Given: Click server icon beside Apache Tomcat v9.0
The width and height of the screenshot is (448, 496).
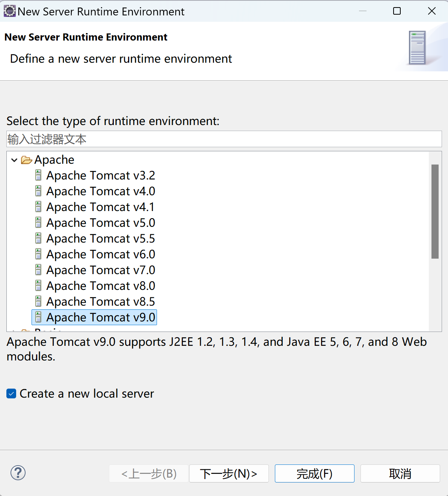Looking at the screenshot, I should [38, 317].
